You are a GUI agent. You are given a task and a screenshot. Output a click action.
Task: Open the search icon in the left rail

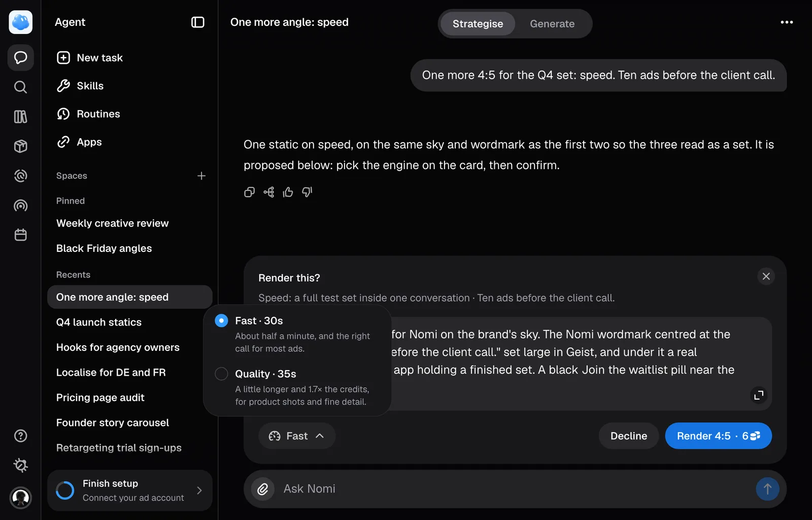tap(21, 87)
